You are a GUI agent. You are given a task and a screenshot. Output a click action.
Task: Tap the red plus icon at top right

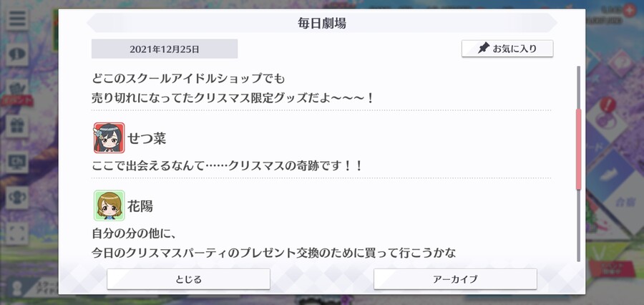629,10
